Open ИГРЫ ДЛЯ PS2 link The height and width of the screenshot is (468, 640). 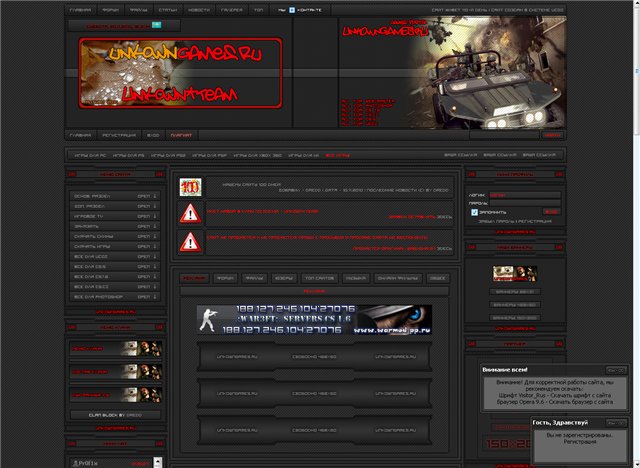pyautogui.click(x=168, y=155)
